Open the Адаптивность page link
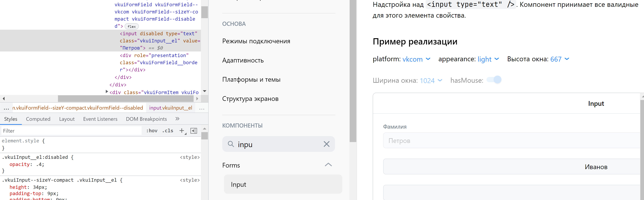 243,60
